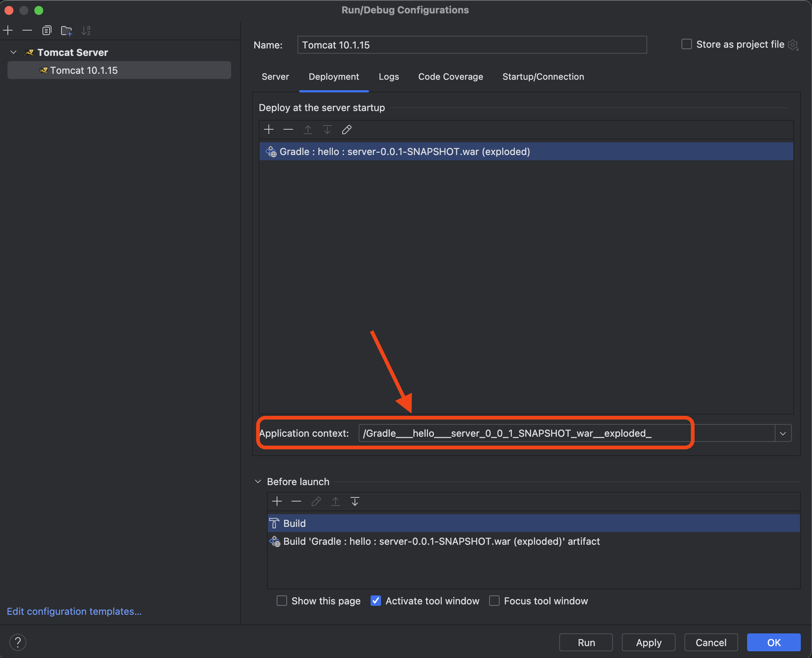Create new configuration folder icon
This screenshot has height=658, width=812.
[x=66, y=30]
